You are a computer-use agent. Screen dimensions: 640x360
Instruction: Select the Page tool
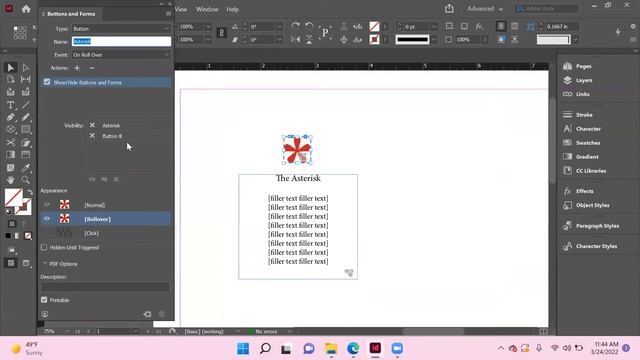11,80
